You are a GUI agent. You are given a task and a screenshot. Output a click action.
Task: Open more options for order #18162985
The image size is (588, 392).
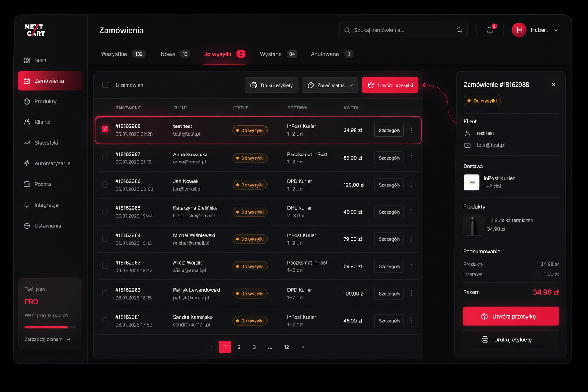(x=412, y=212)
